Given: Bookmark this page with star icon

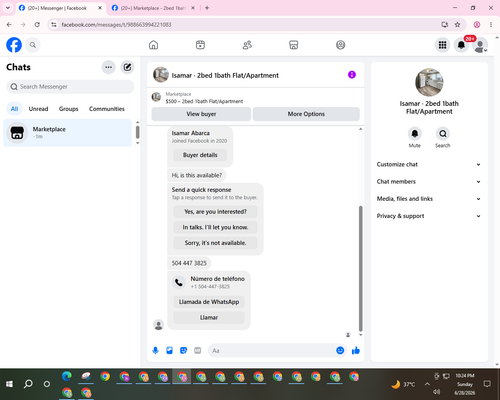Looking at the screenshot, I should (457, 25).
